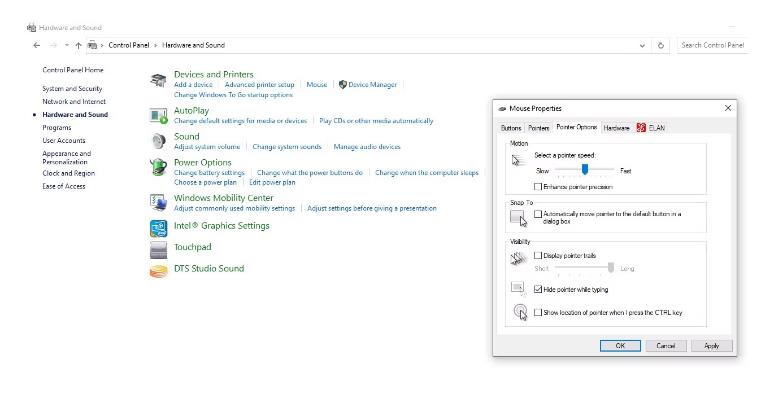Image resolution: width=771 pixels, height=394 pixels.
Task: Click the DTS Studio Sound icon
Action: pyautogui.click(x=158, y=271)
